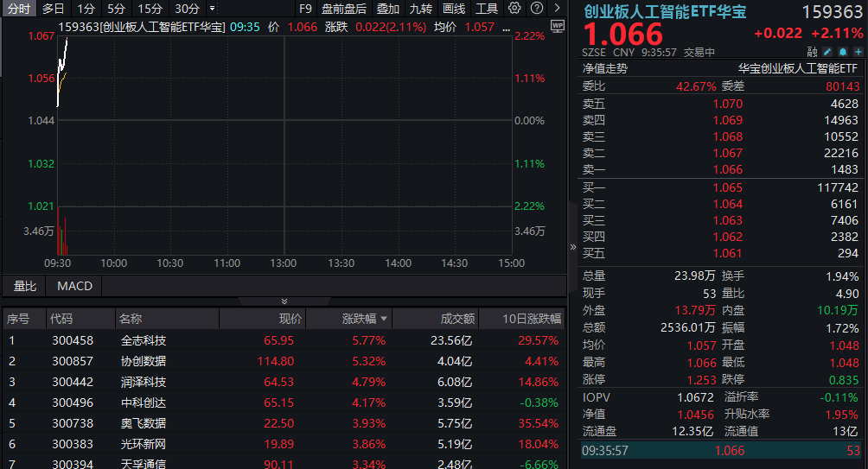Click the latest tick row 09:35:57
868x469 pixels.
(x=720, y=451)
